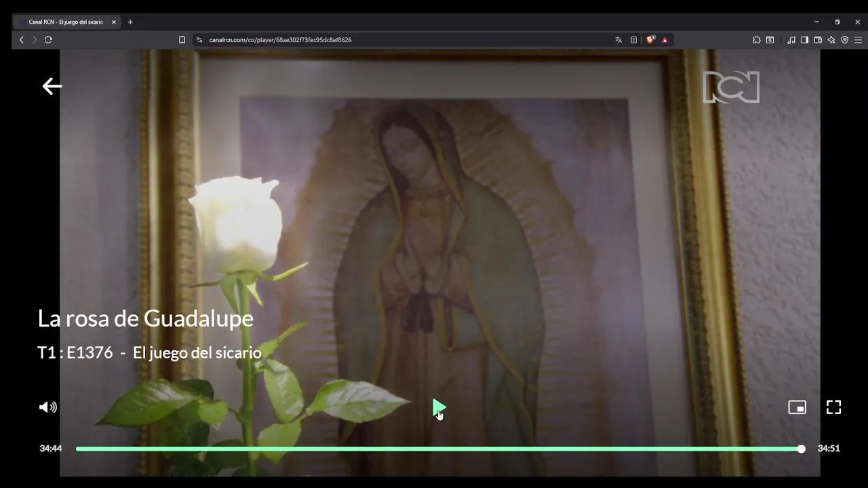Toggle the browser sidebar panel
Image resolution: width=868 pixels, height=488 pixels.
pos(804,40)
